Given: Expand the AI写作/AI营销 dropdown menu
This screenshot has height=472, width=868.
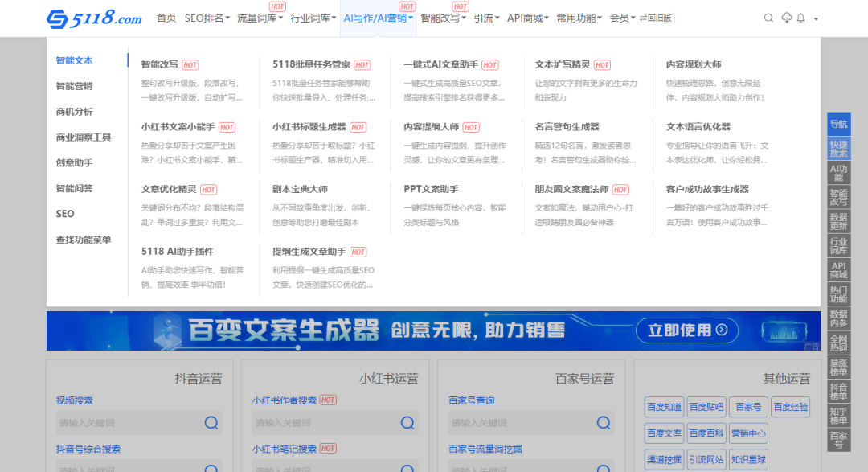Looking at the screenshot, I should 378,18.
